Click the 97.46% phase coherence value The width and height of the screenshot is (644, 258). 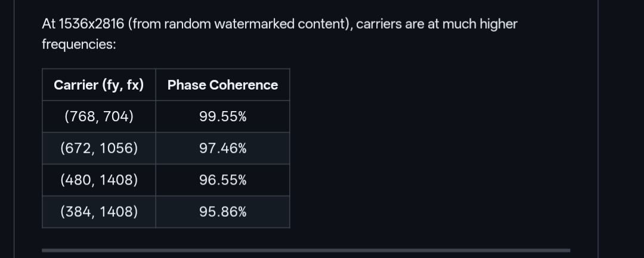tap(222, 148)
